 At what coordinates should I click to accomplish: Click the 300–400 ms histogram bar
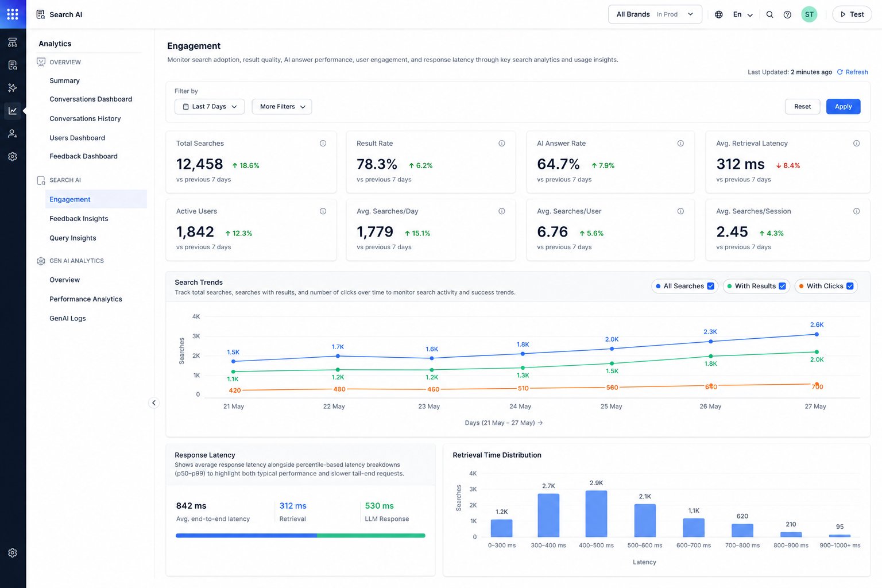[x=548, y=516]
